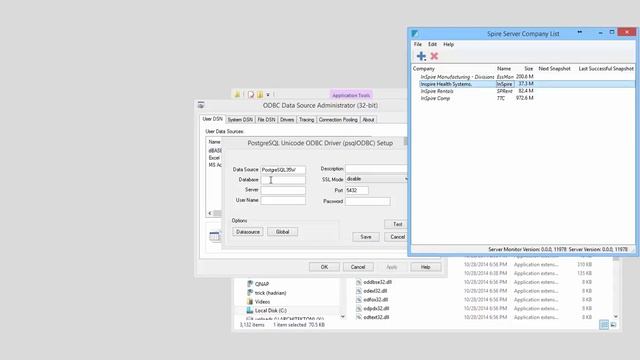The height and width of the screenshot is (360, 640).
Task: Click the new folder icon in Explorer toolbar
Action: (x=260, y=95)
